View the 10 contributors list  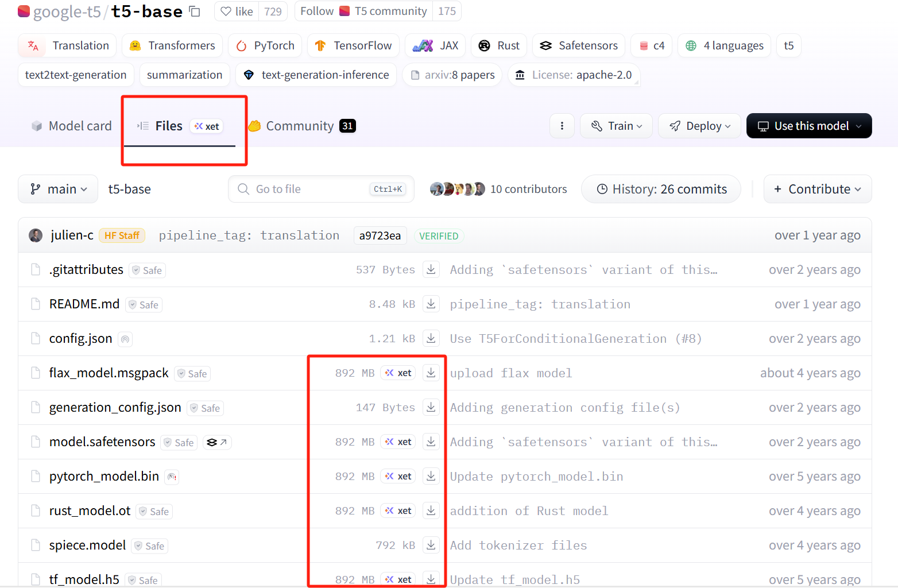[498, 189]
